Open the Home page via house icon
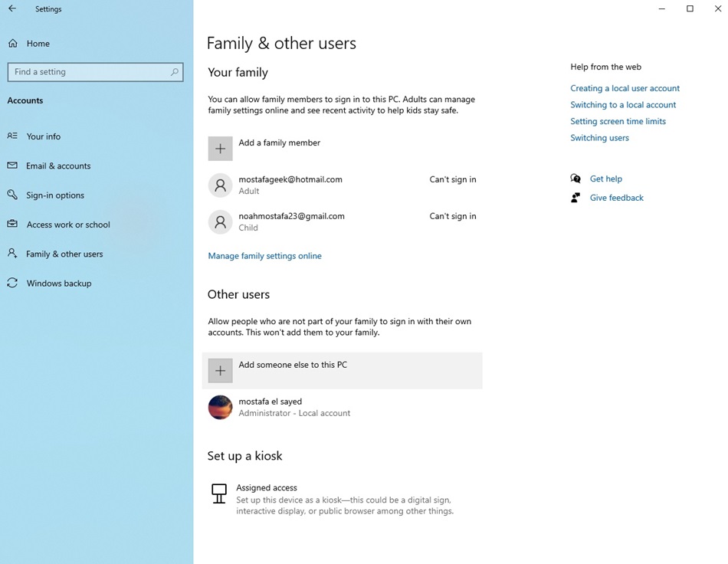 pyautogui.click(x=11, y=43)
